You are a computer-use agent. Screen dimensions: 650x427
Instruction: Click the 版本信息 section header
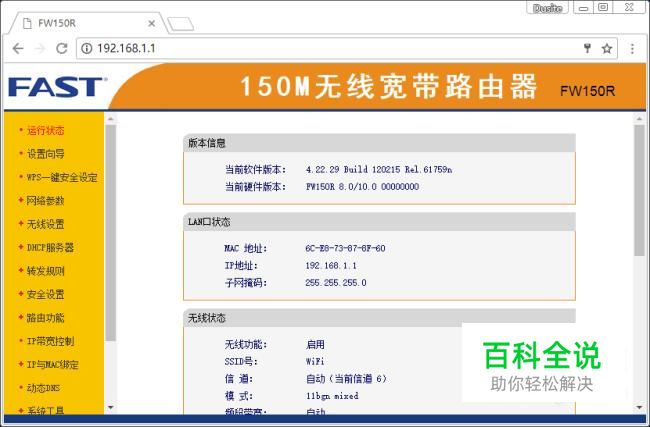[x=379, y=143]
